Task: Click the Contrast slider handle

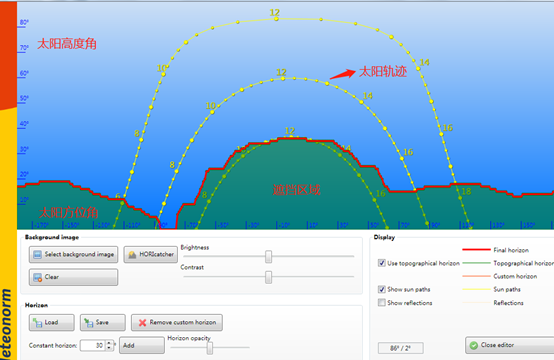Action: tap(269, 277)
